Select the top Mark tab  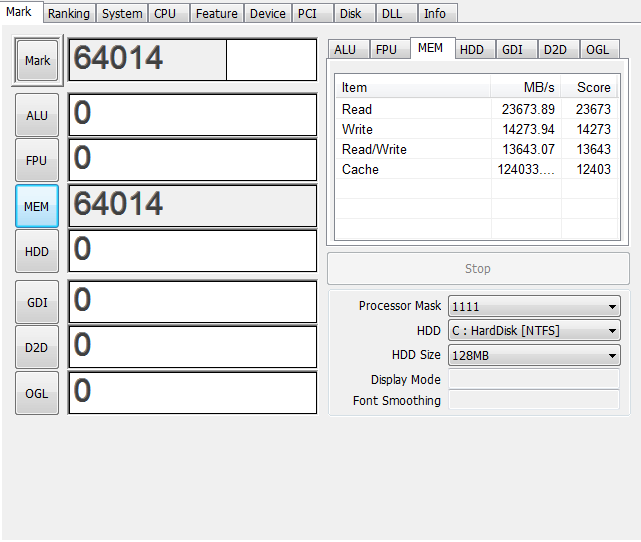21,12
